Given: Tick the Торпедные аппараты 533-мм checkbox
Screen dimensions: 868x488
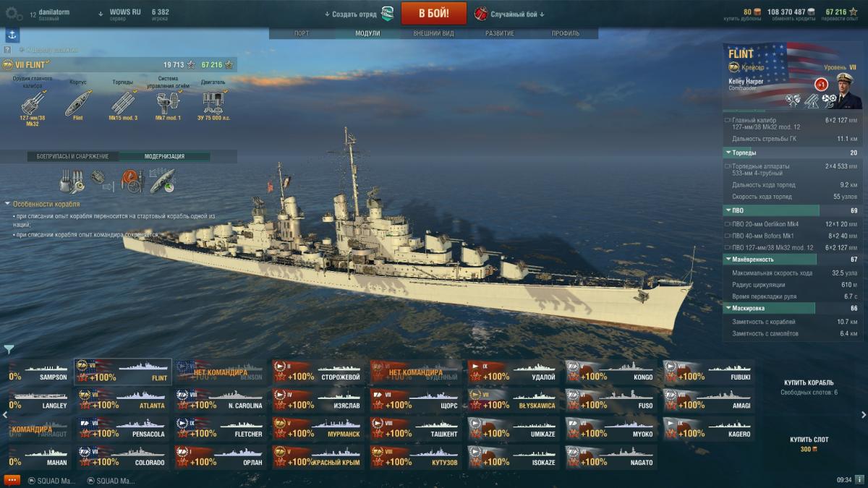Looking at the screenshot, I should 727,166.
